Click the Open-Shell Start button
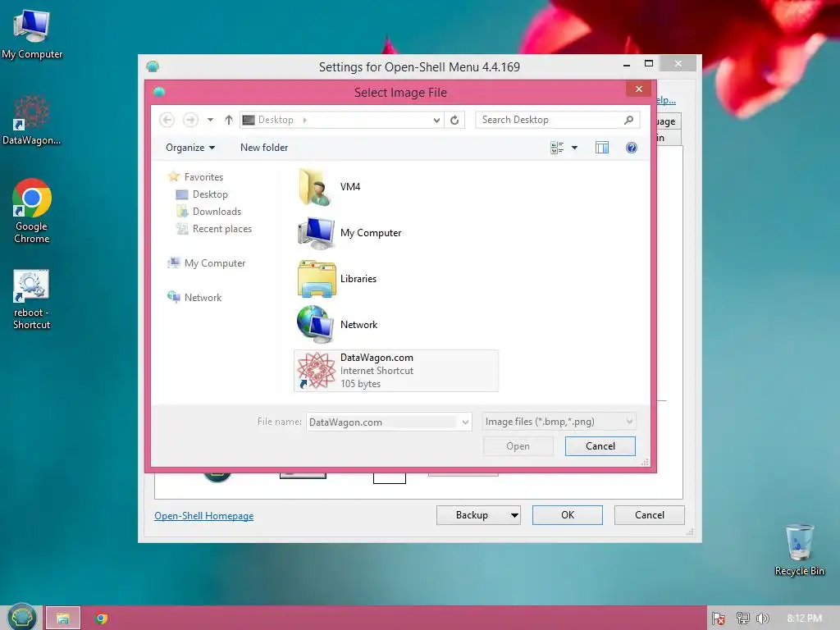 click(21, 617)
